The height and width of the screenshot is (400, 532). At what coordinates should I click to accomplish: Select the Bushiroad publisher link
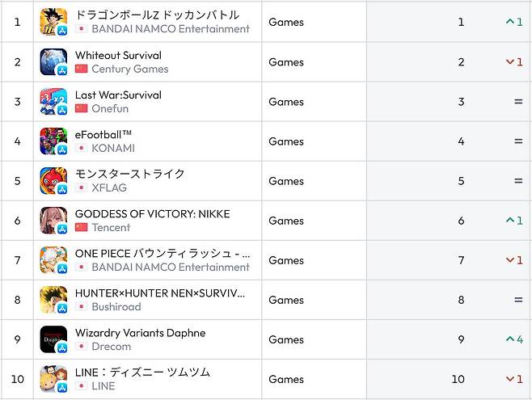[x=116, y=307]
